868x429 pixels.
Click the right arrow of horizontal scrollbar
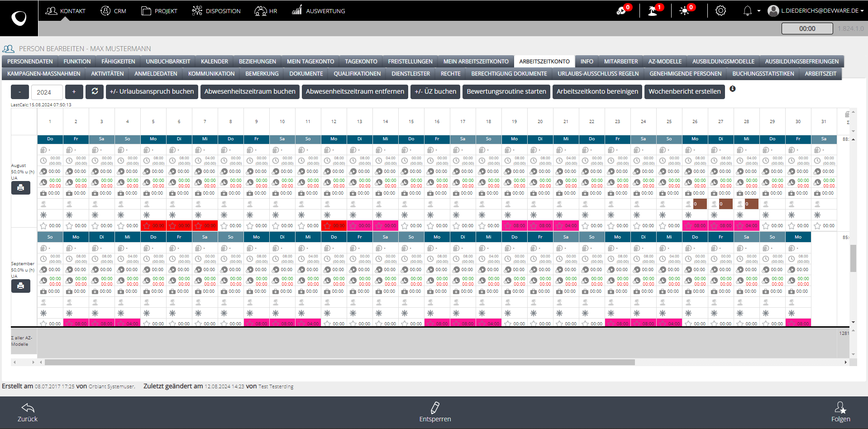click(x=845, y=362)
